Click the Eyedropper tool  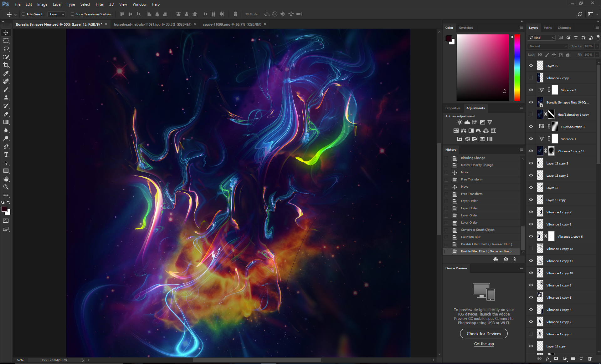(x=6, y=73)
